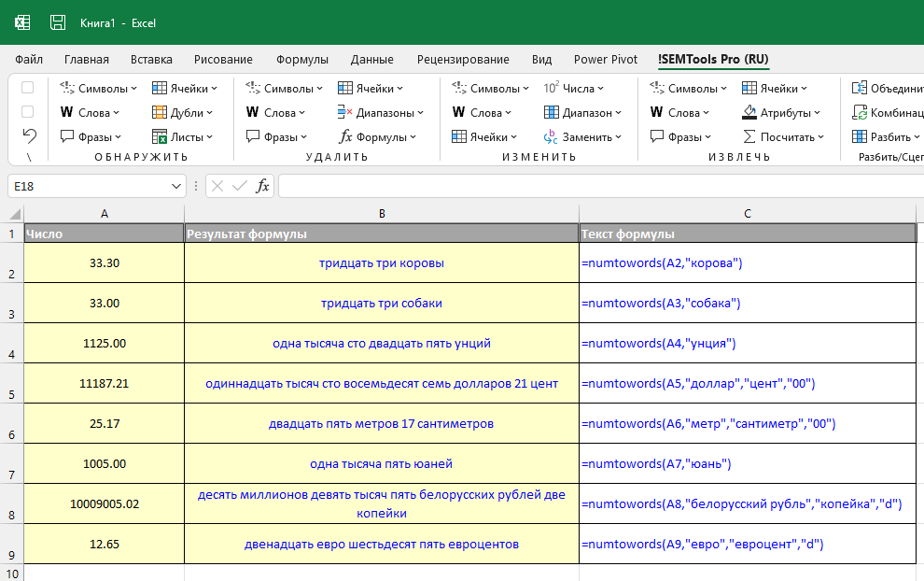Click Слова in the УДАЛИТЬ group
The image size is (924, 581).
[275, 113]
